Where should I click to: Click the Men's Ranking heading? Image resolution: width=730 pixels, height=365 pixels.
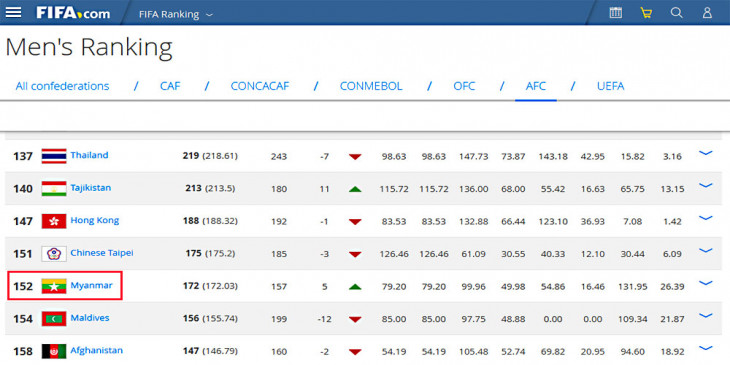pyautogui.click(x=88, y=47)
